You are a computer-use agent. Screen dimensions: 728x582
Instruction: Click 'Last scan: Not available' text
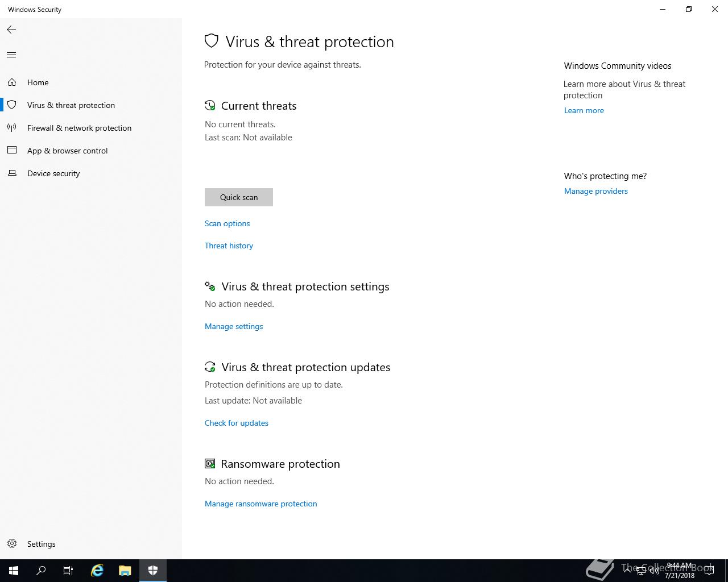point(249,138)
